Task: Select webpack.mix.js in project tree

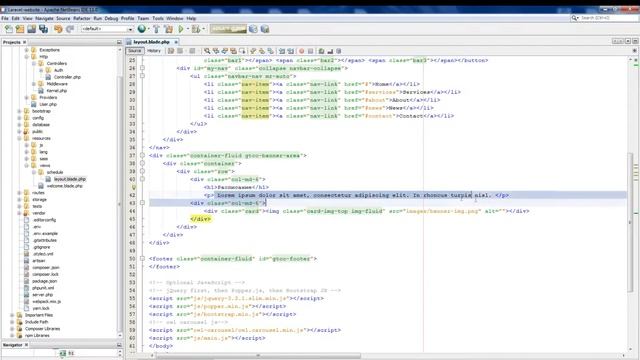Action: pyautogui.click(x=47, y=301)
